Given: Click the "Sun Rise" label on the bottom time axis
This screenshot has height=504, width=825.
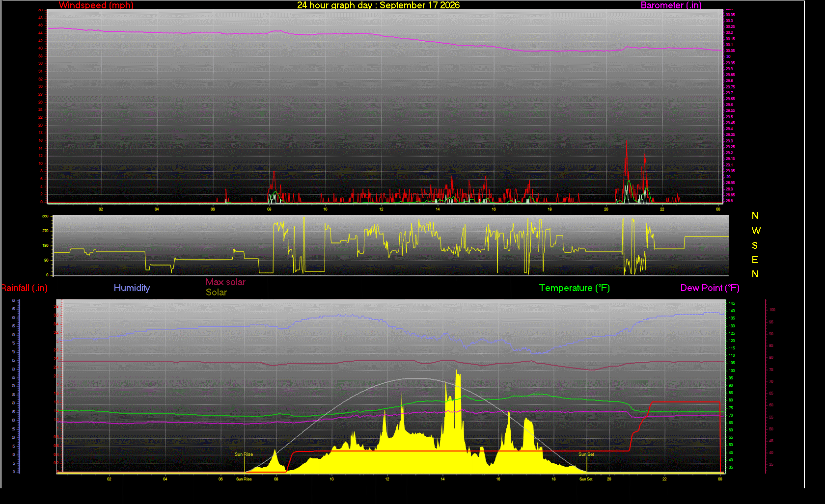Looking at the screenshot, I should [244, 479].
